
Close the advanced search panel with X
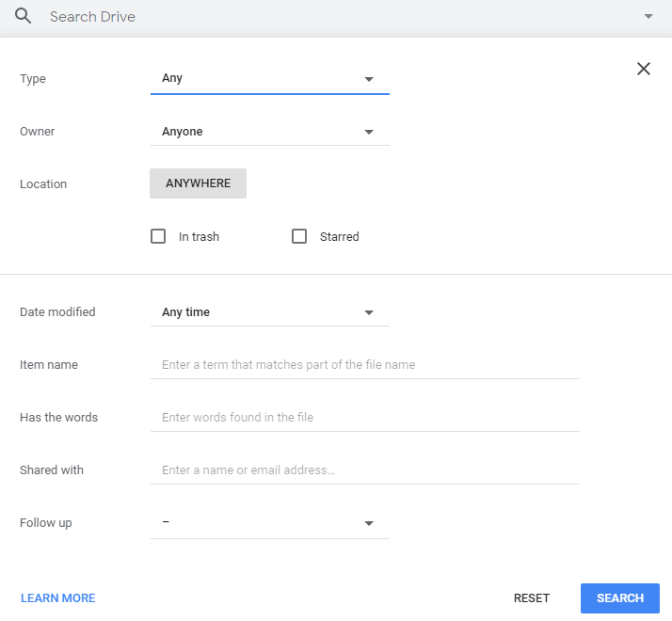click(x=644, y=69)
